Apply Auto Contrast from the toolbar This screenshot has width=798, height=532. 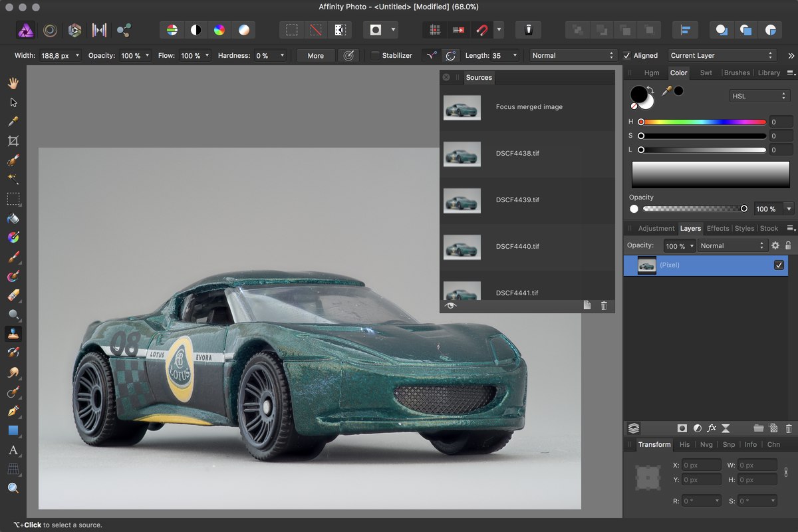[x=196, y=30]
